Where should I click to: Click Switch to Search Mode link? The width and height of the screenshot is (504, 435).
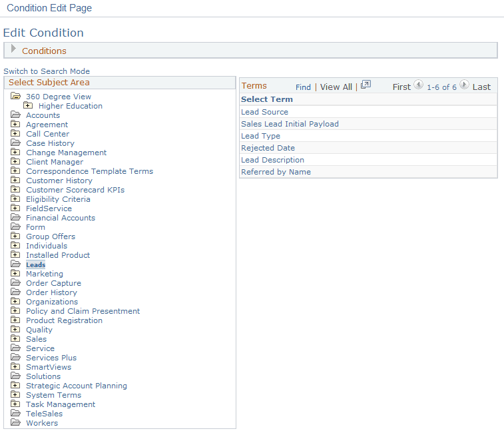pyautogui.click(x=47, y=71)
